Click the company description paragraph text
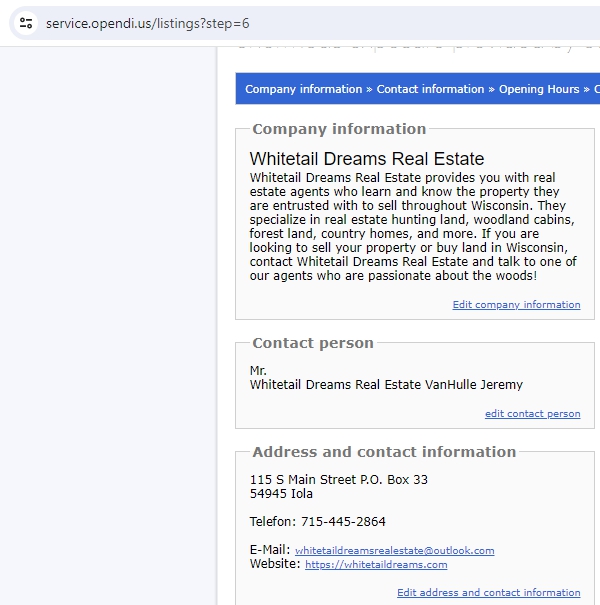The image size is (600, 605). (x=410, y=227)
